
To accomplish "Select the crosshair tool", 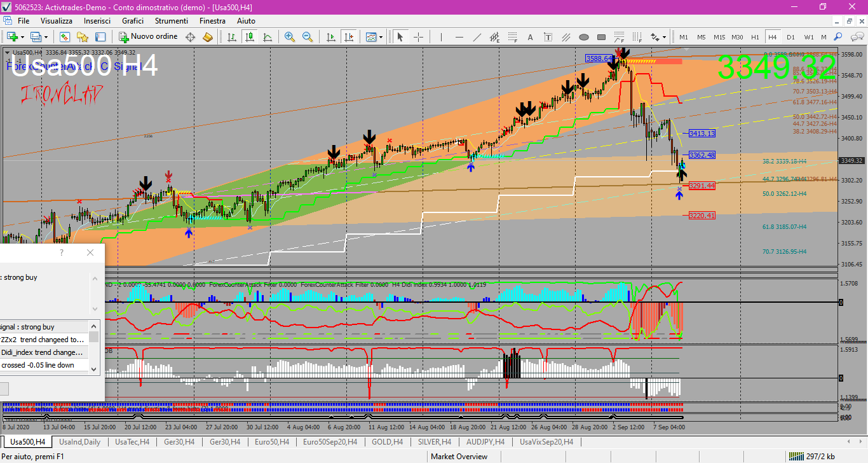I will (x=418, y=37).
